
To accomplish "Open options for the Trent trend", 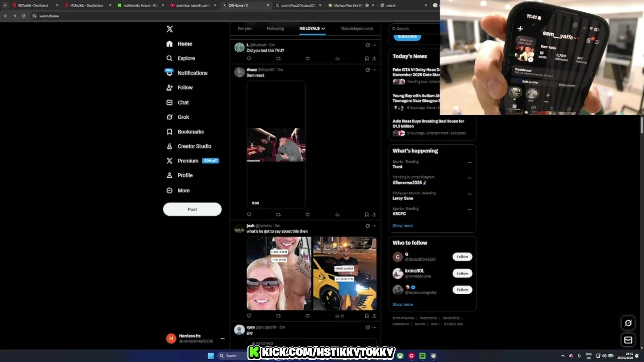I will pos(470,162).
